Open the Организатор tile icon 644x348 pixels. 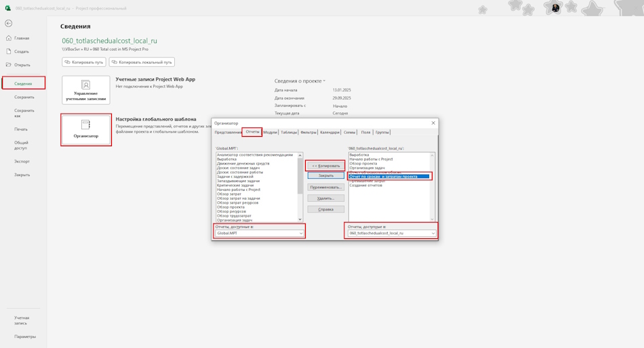86,125
